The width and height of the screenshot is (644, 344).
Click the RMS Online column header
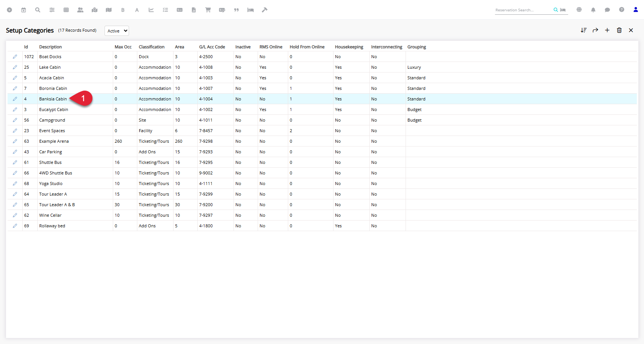[x=271, y=47]
